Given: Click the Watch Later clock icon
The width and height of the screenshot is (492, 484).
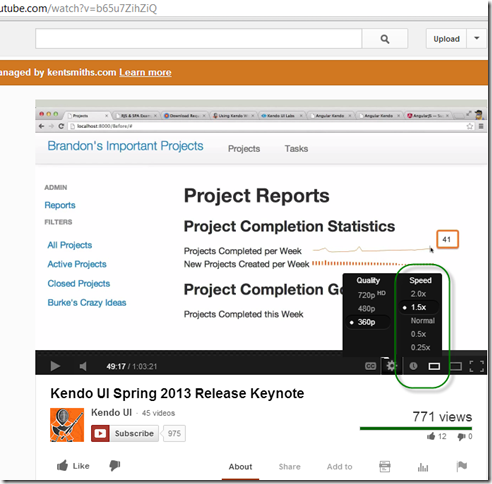Looking at the screenshot, I should pos(413,366).
